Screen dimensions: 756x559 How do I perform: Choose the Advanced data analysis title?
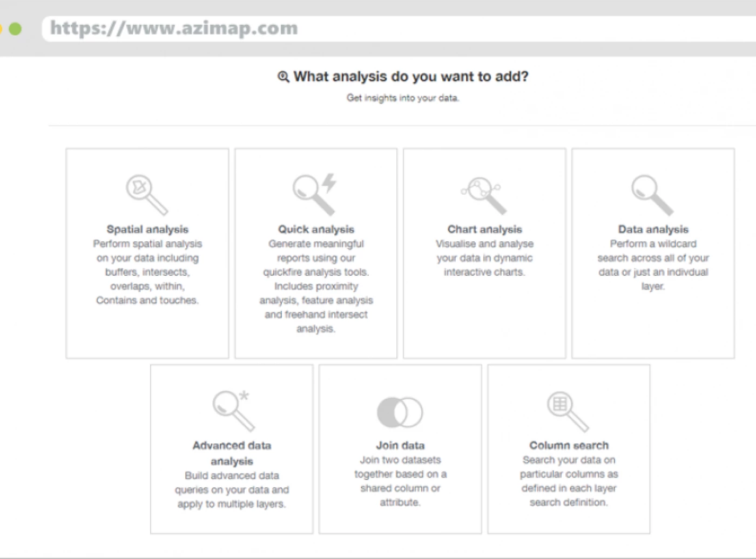click(232, 453)
